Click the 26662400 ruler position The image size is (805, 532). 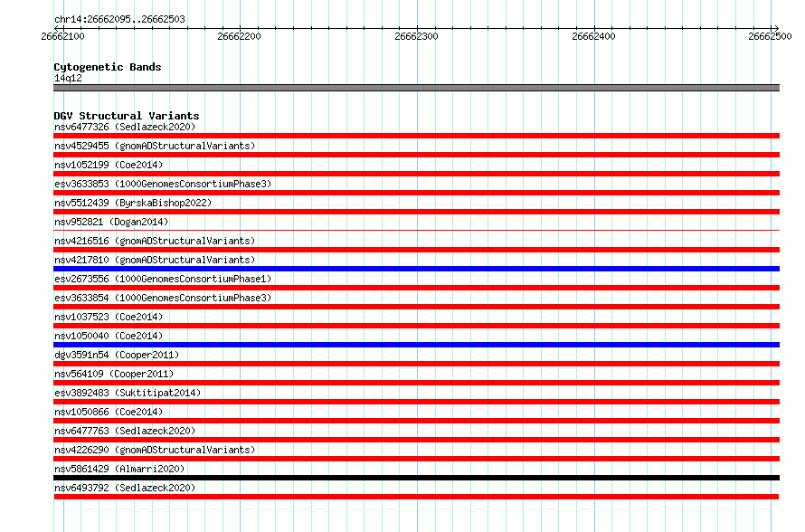click(593, 36)
